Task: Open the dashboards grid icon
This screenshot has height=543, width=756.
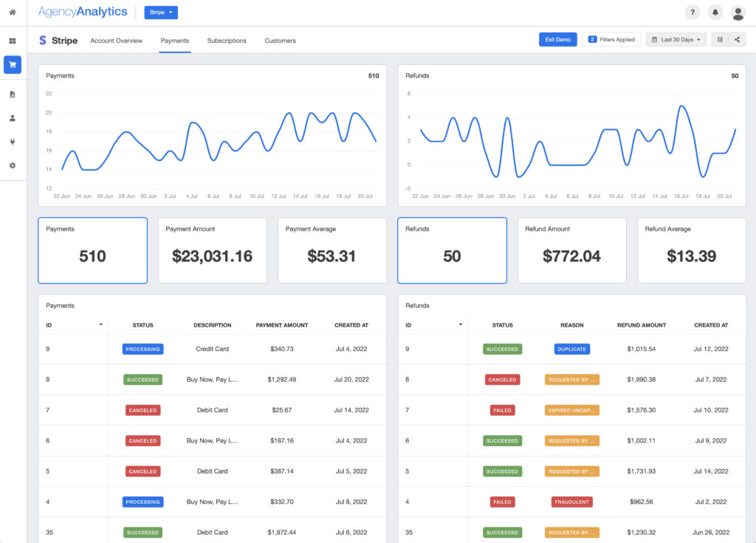Action: [13, 41]
